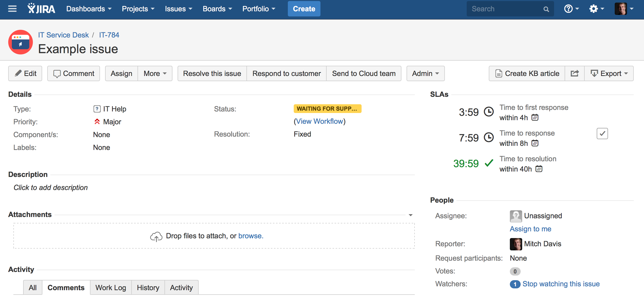
Task: Click the IT Help type icon
Action: (x=97, y=109)
